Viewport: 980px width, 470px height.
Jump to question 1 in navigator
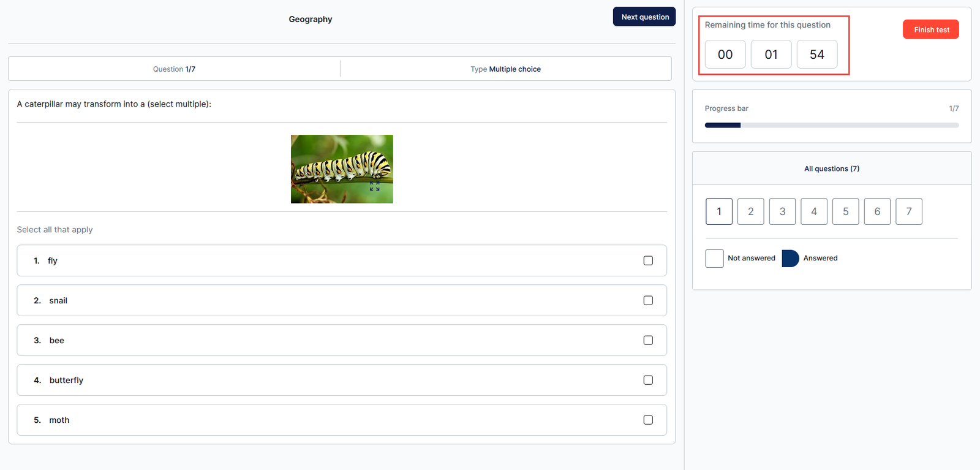point(718,211)
